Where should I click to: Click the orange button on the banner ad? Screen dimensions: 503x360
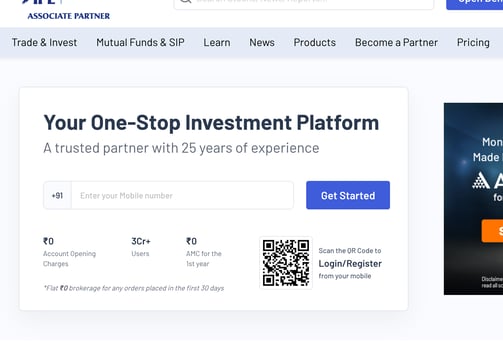coord(492,231)
